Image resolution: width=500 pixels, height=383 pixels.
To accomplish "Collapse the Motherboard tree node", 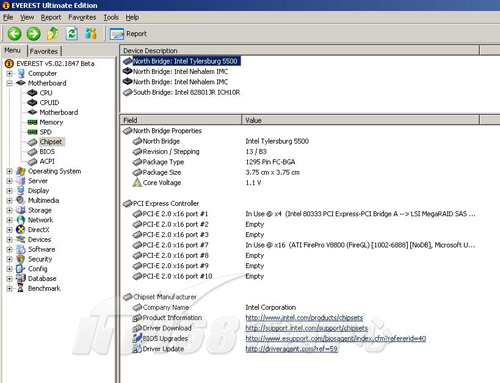I will pyautogui.click(x=9, y=83).
